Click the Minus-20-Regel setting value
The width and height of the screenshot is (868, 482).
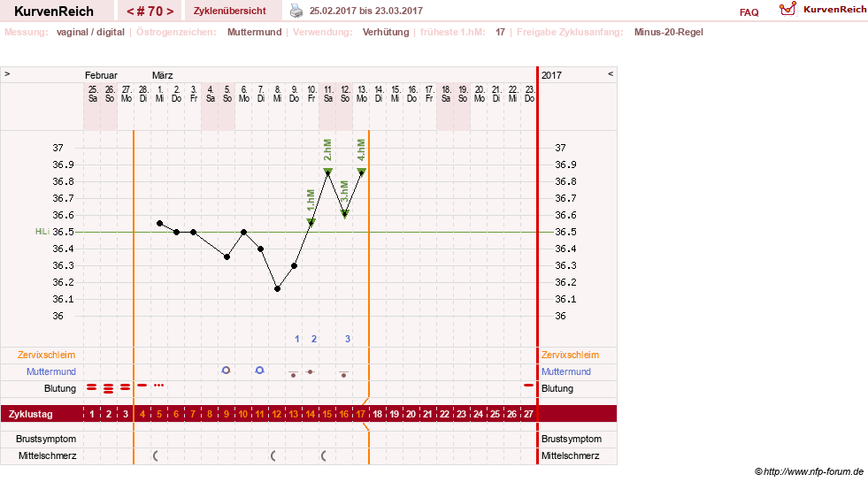669,32
